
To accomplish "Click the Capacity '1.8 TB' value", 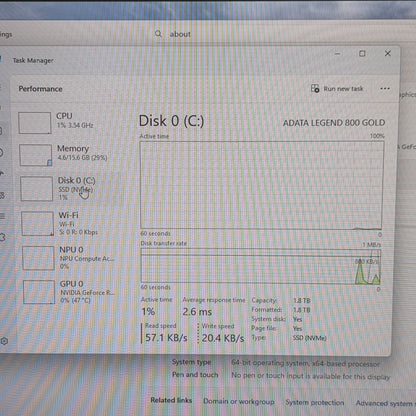I will coord(302,300).
